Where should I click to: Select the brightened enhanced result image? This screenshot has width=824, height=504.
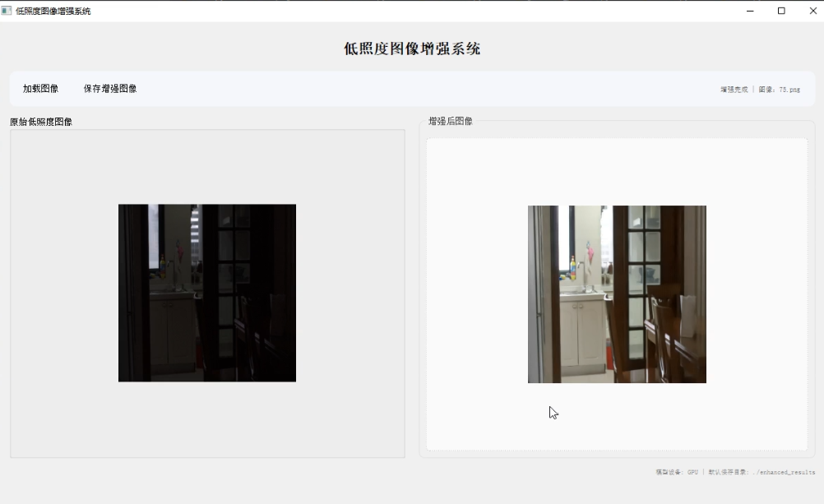(x=617, y=294)
